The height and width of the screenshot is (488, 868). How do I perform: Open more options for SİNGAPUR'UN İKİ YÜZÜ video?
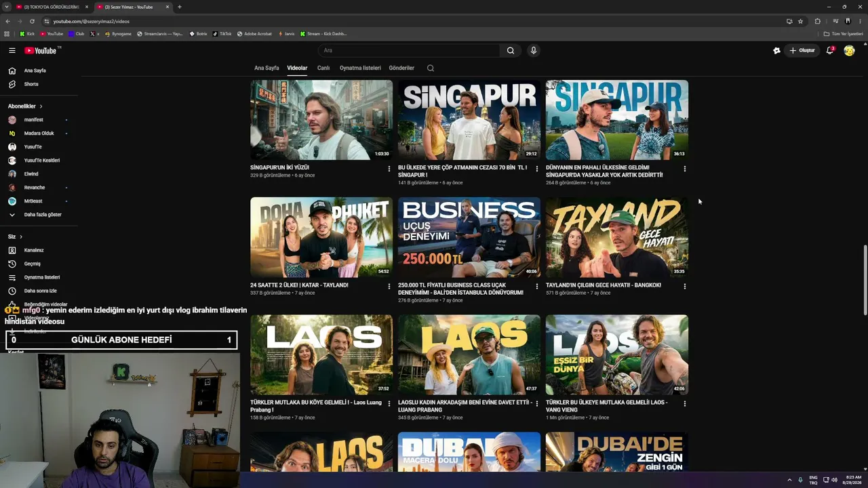[x=389, y=169]
